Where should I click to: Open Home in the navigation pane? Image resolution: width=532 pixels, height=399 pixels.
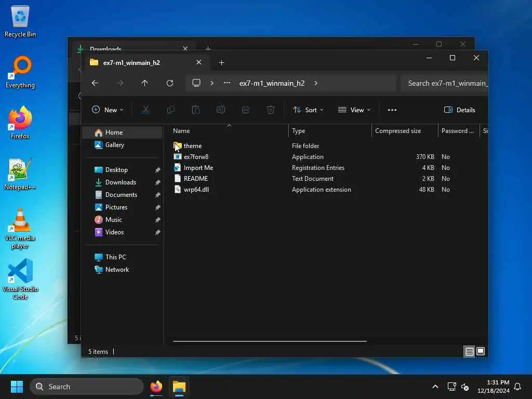click(x=122, y=132)
